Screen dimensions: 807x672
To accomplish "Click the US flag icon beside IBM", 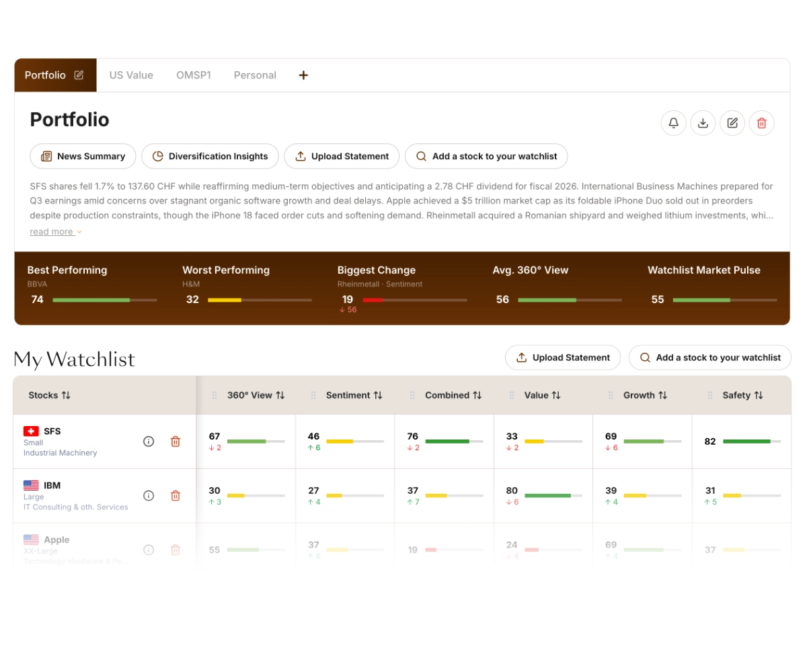I will point(31,485).
